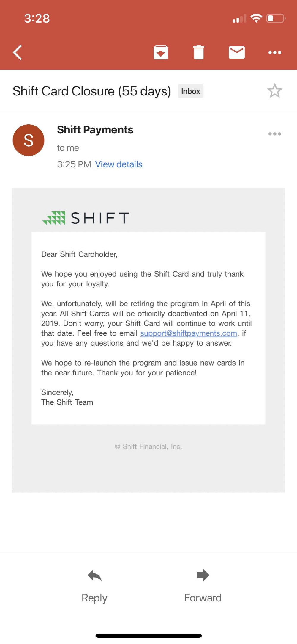
Task: Tap the email subject title
Action: click(92, 91)
